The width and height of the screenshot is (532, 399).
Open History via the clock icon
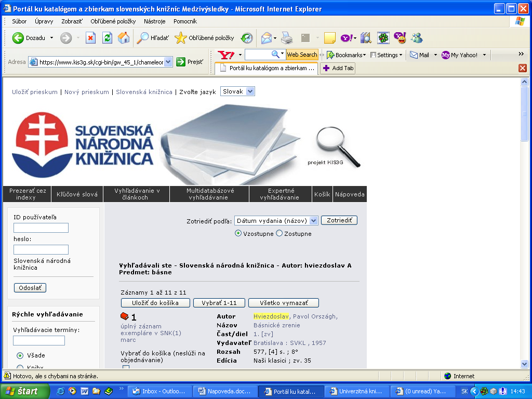[x=247, y=38]
